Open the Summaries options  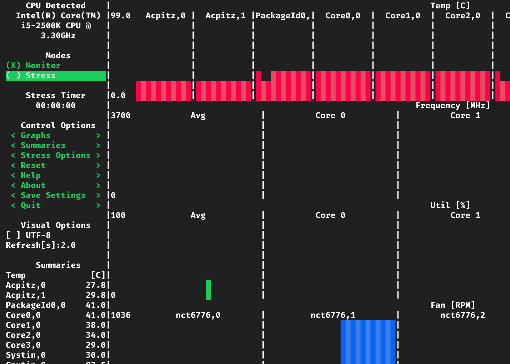(x=55, y=145)
